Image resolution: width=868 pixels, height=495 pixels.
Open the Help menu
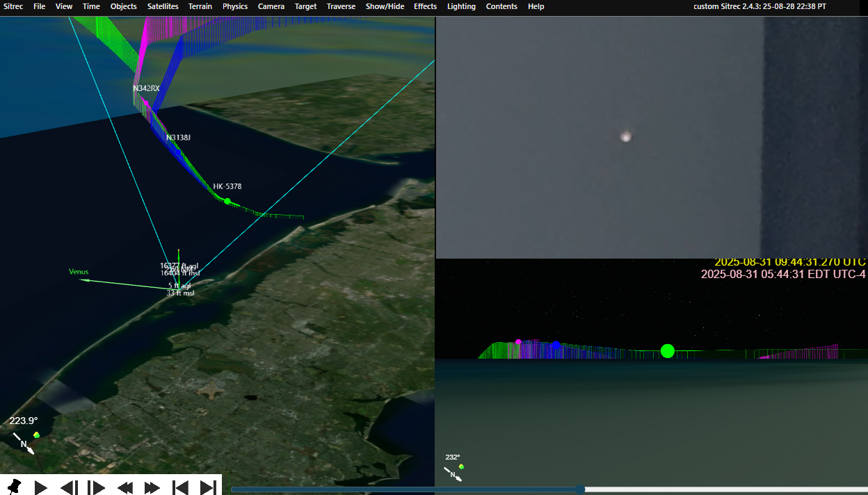pyautogui.click(x=536, y=6)
